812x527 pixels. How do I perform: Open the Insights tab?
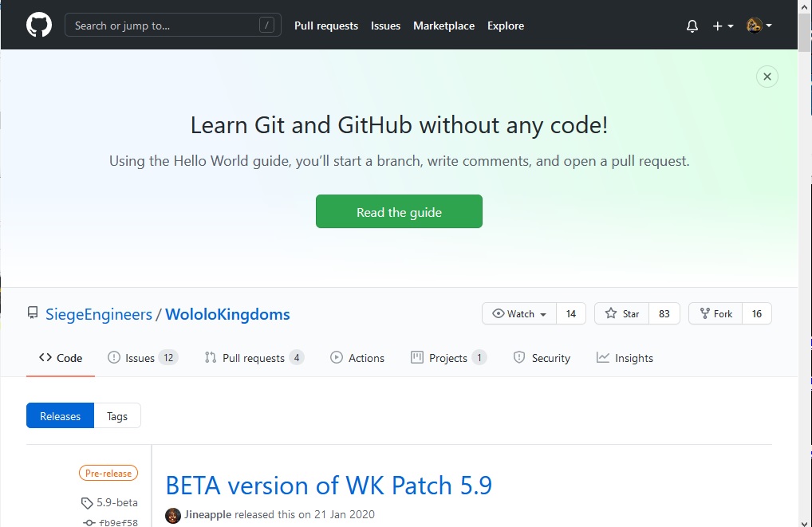(x=625, y=358)
